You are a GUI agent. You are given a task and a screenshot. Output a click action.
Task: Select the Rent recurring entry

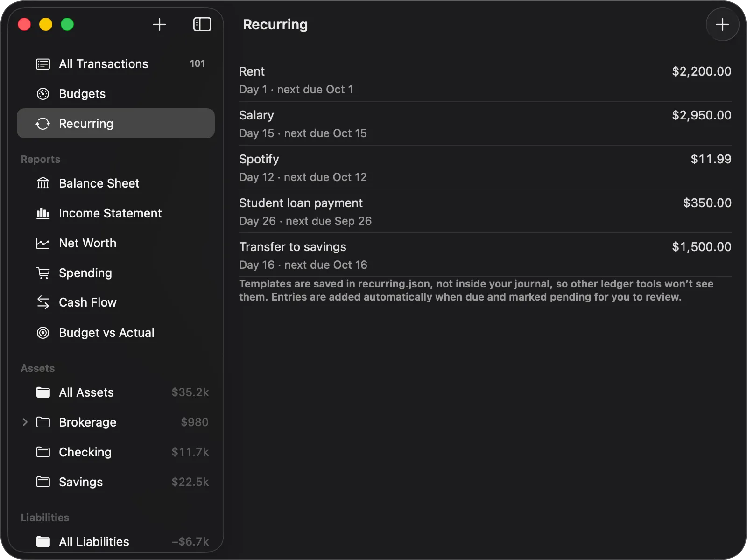click(x=486, y=80)
